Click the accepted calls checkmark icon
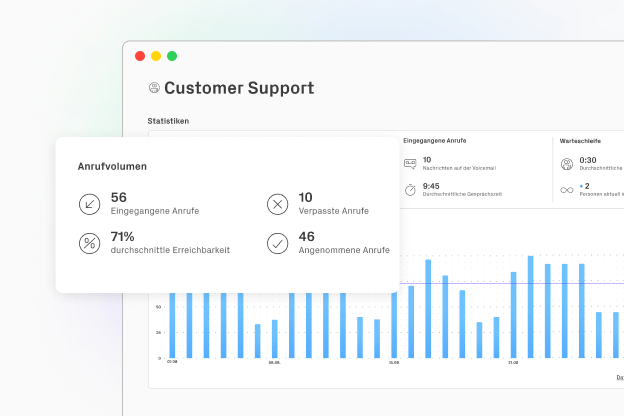 [x=277, y=243]
